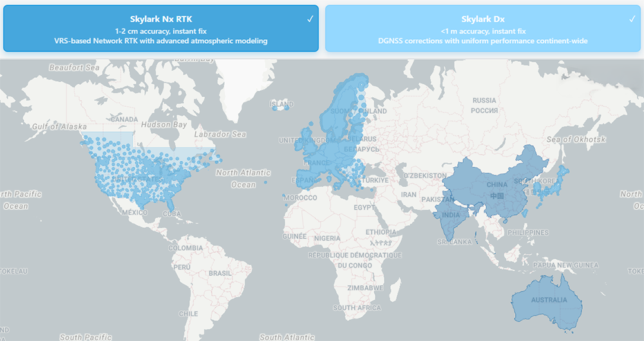Screen dimensions: 644x341
Task: Click the Türkiye map label
Action: pyautogui.click(x=375, y=180)
